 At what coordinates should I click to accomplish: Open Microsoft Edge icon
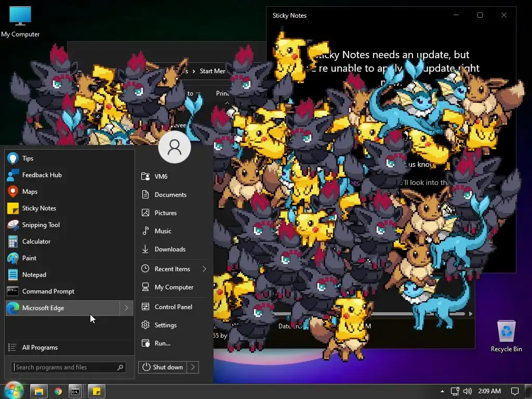click(x=13, y=308)
